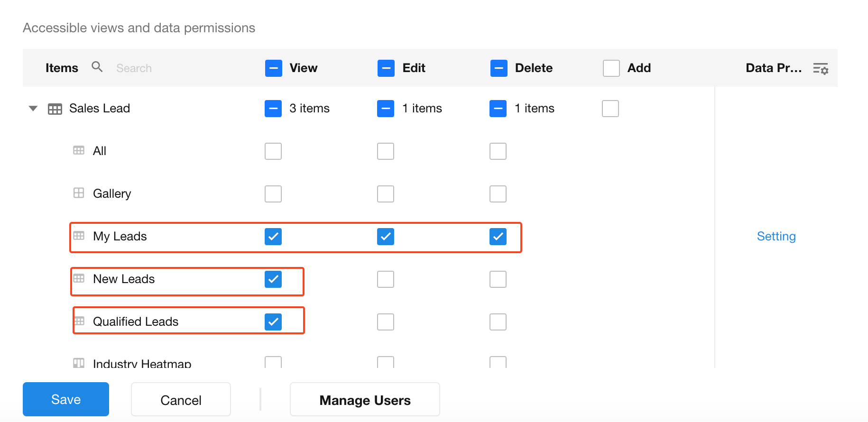The width and height of the screenshot is (868, 422).
Task: Click the grid icon beside All view
Action: 79,151
